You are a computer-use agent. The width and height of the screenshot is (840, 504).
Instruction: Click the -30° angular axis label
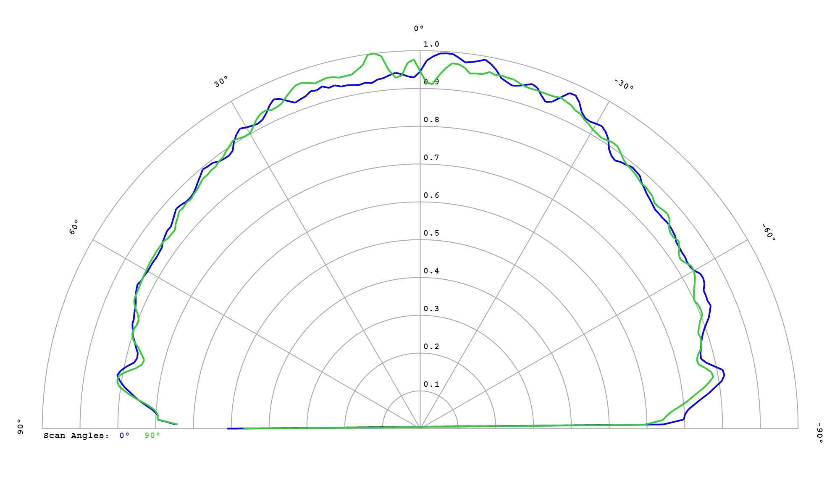tap(624, 84)
